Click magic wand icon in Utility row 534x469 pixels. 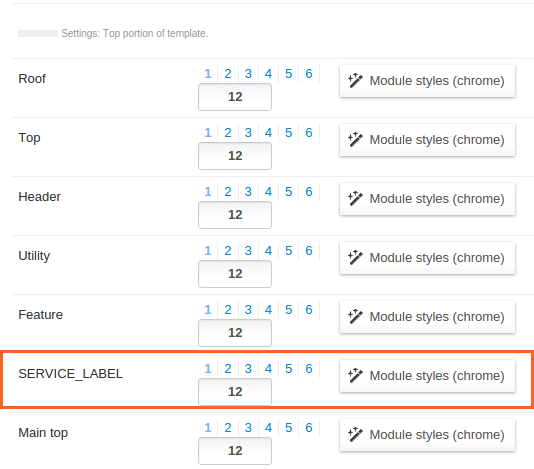[355, 257]
